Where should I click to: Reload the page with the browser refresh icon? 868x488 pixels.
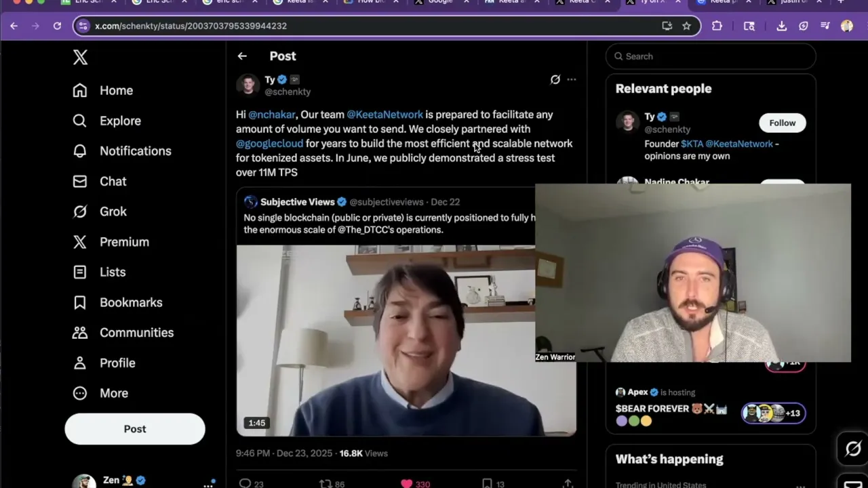click(57, 26)
